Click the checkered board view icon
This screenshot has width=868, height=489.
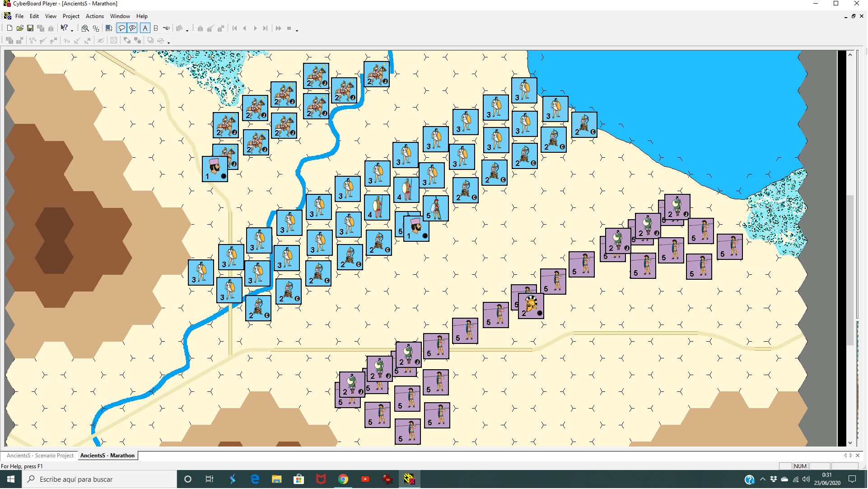tap(109, 28)
